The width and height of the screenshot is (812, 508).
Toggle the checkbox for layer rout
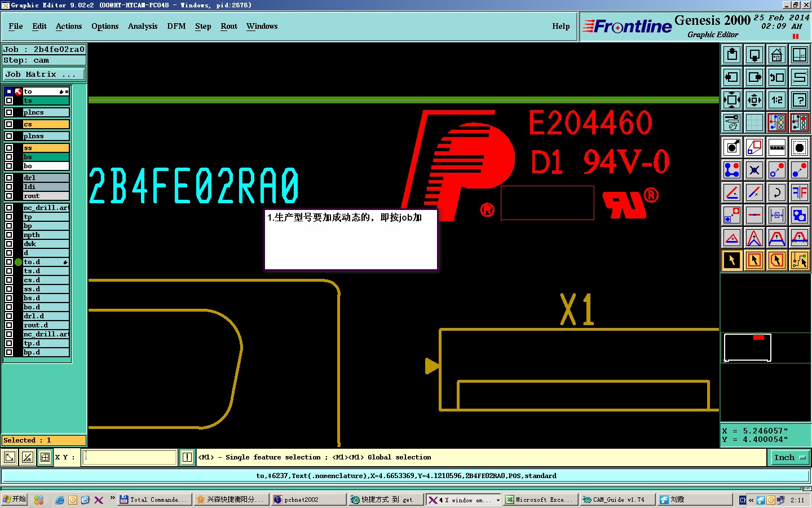pos(9,196)
